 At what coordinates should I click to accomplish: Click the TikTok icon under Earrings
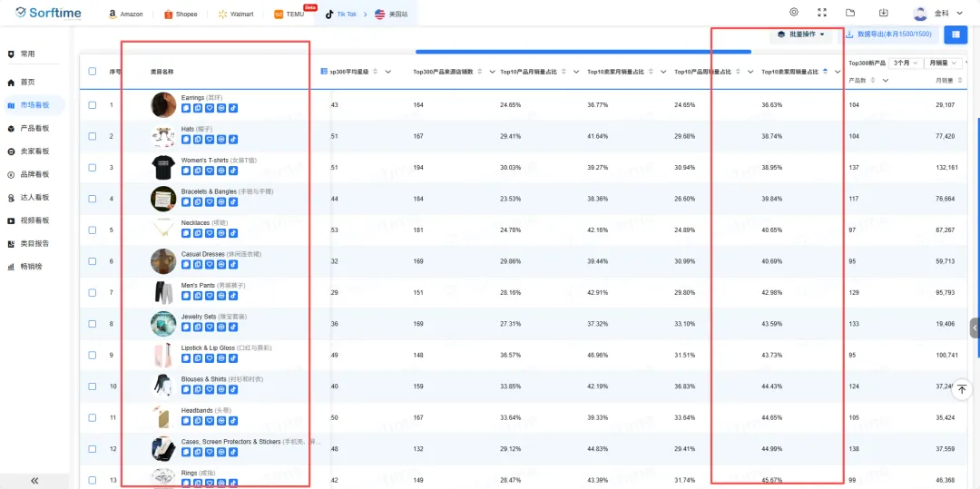[x=233, y=108]
